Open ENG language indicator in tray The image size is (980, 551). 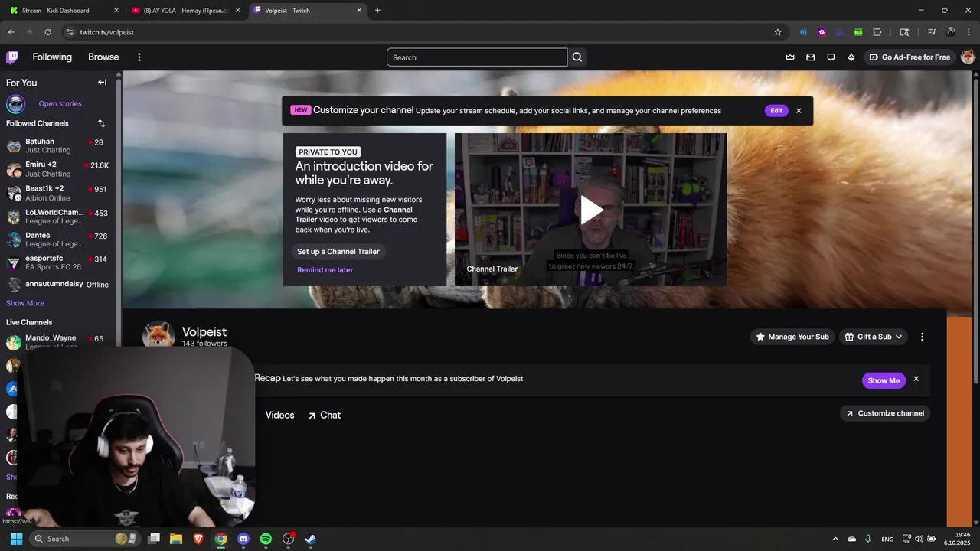pyautogui.click(x=887, y=539)
